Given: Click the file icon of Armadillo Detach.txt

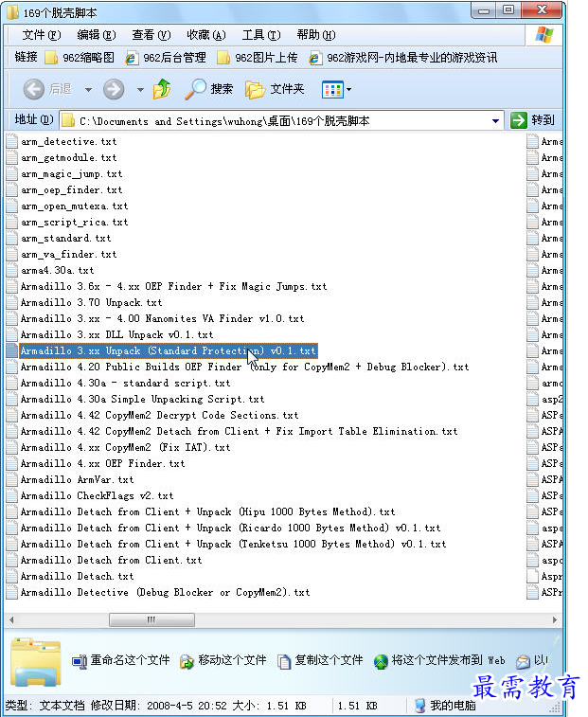Looking at the screenshot, I should pyautogui.click(x=12, y=576).
